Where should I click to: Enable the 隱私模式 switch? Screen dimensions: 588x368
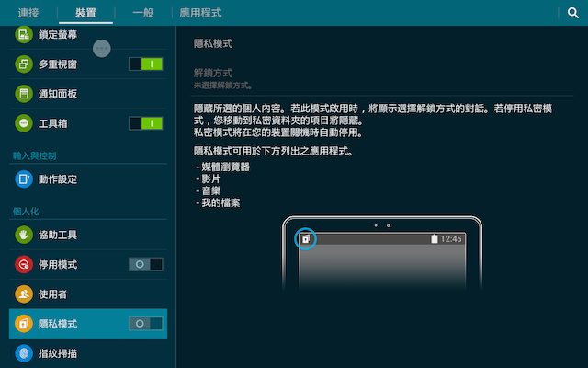pyautogui.click(x=145, y=324)
